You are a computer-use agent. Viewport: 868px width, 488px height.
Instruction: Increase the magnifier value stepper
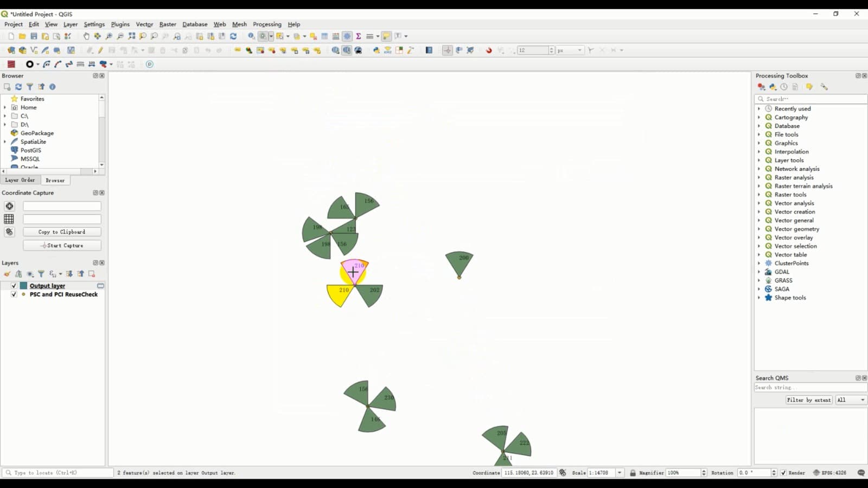pyautogui.click(x=704, y=471)
